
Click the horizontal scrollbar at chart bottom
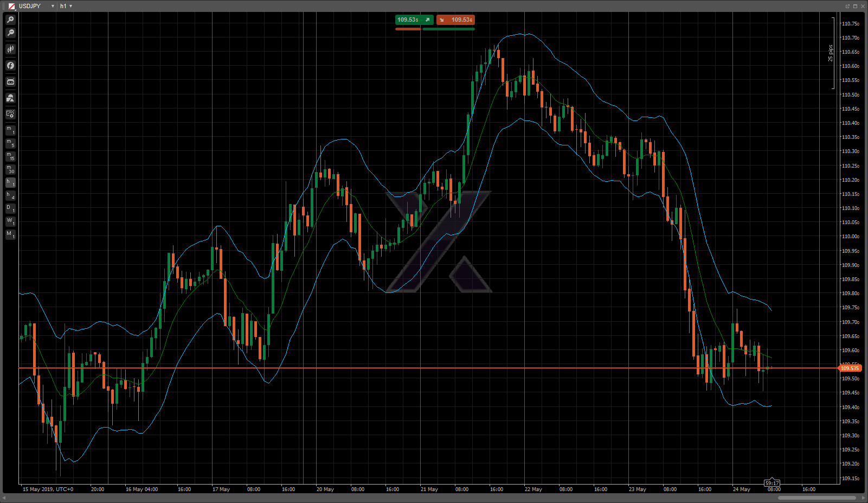[816, 498]
